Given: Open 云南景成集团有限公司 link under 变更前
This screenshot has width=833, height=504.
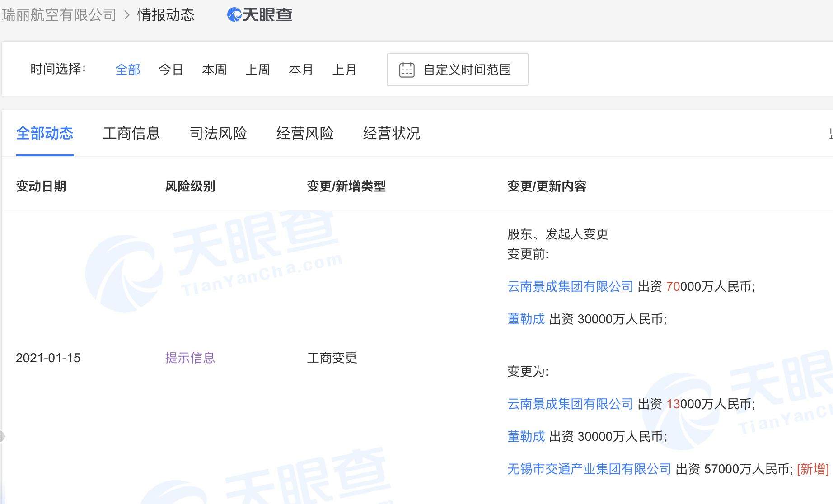Looking at the screenshot, I should [x=571, y=286].
